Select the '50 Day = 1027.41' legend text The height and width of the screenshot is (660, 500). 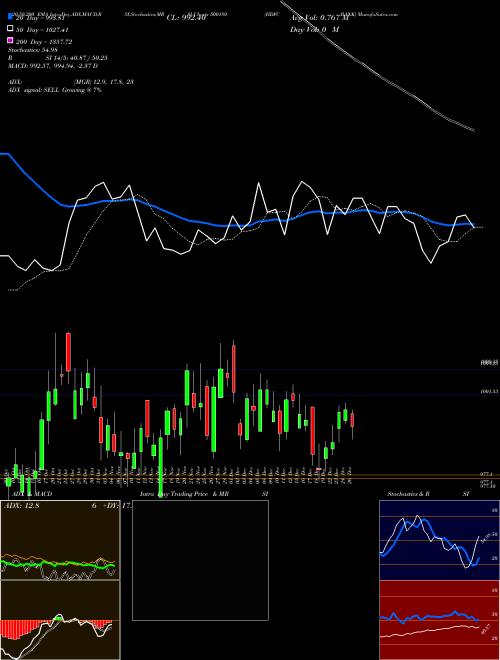(42, 30)
